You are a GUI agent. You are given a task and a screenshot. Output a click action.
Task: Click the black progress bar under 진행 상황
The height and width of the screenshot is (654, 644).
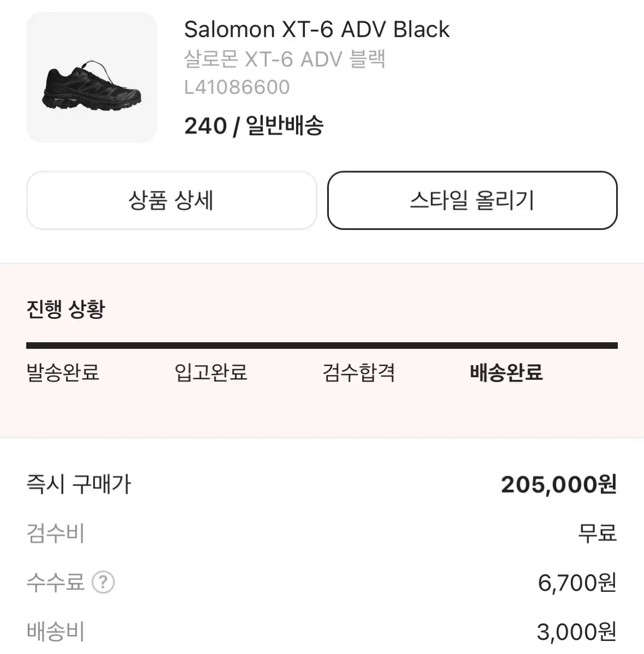[x=322, y=346]
